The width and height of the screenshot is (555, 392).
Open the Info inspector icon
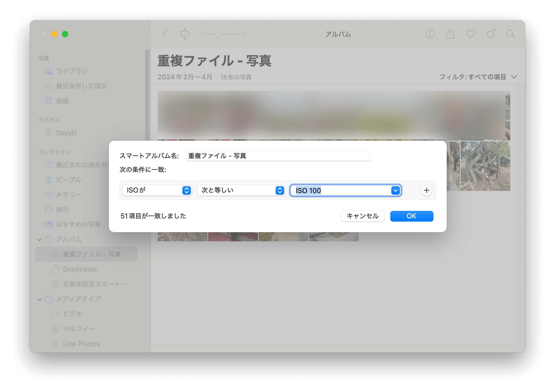(430, 34)
